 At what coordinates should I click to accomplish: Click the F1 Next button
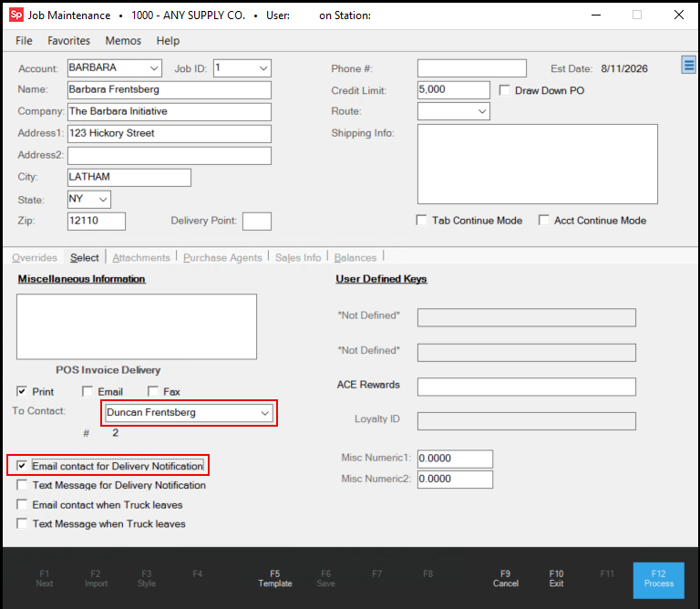[x=44, y=579]
